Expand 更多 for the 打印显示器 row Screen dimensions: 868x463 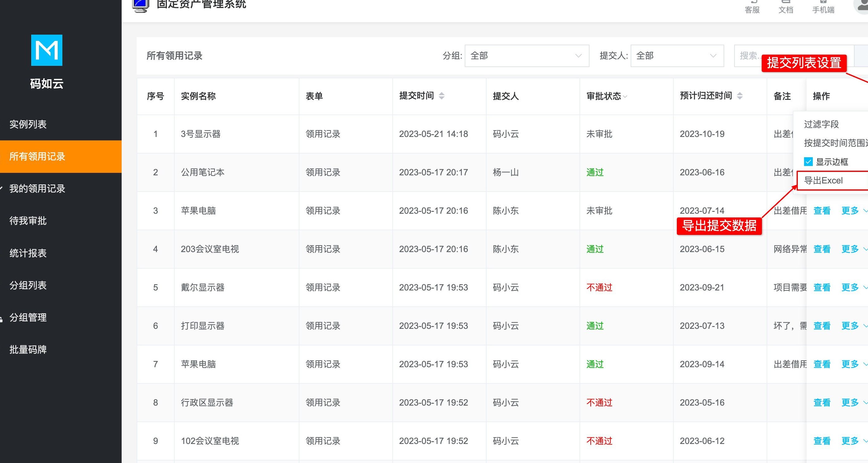(854, 326)
